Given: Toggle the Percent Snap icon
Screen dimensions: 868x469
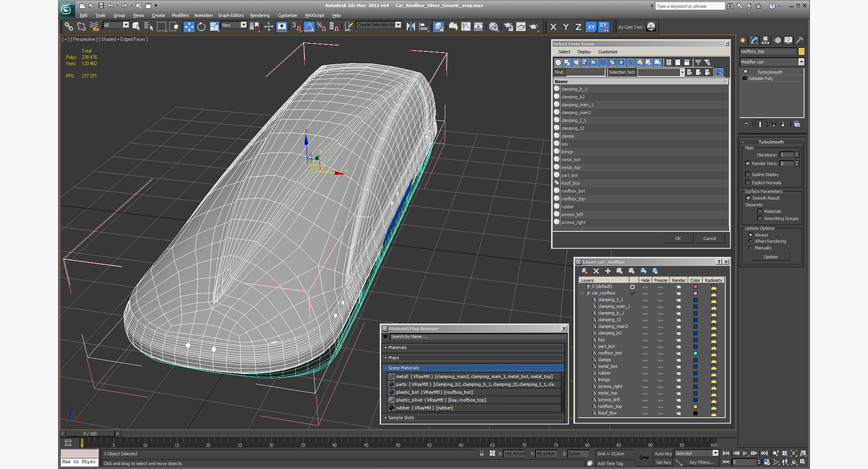Looking at the screenshot, I should point(321,26).
